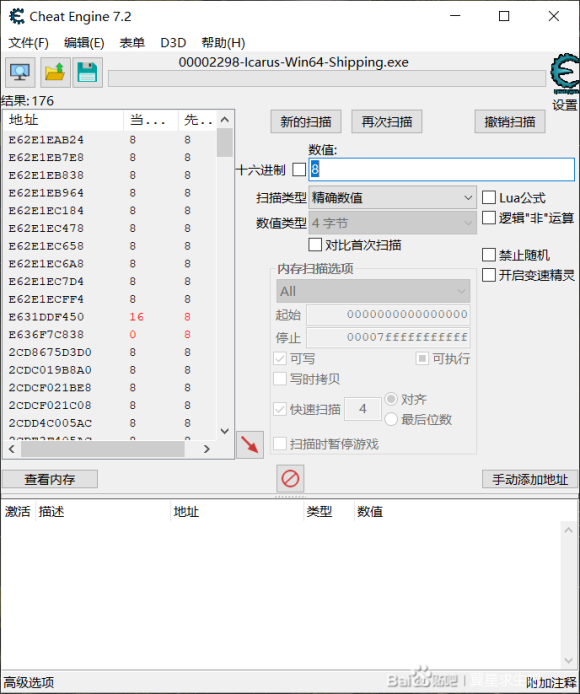Open the D3D menu

[x=173, y=43]
